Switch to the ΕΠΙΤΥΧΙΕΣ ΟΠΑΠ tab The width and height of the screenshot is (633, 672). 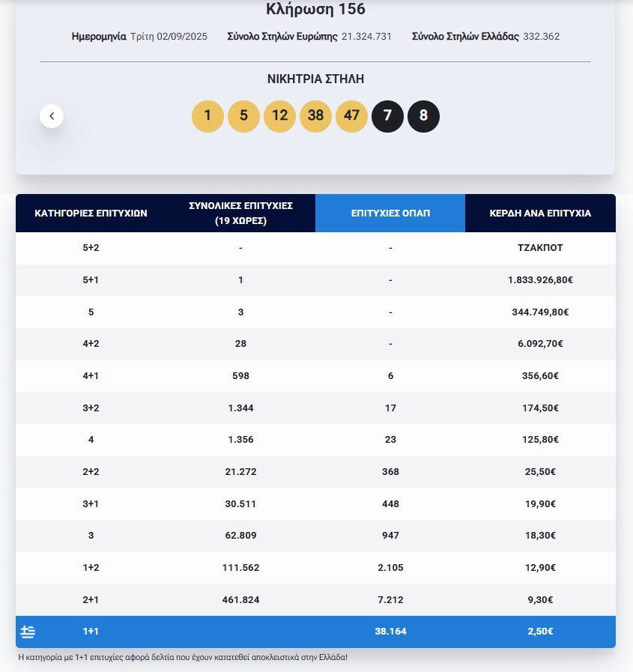tap(390, 213)
